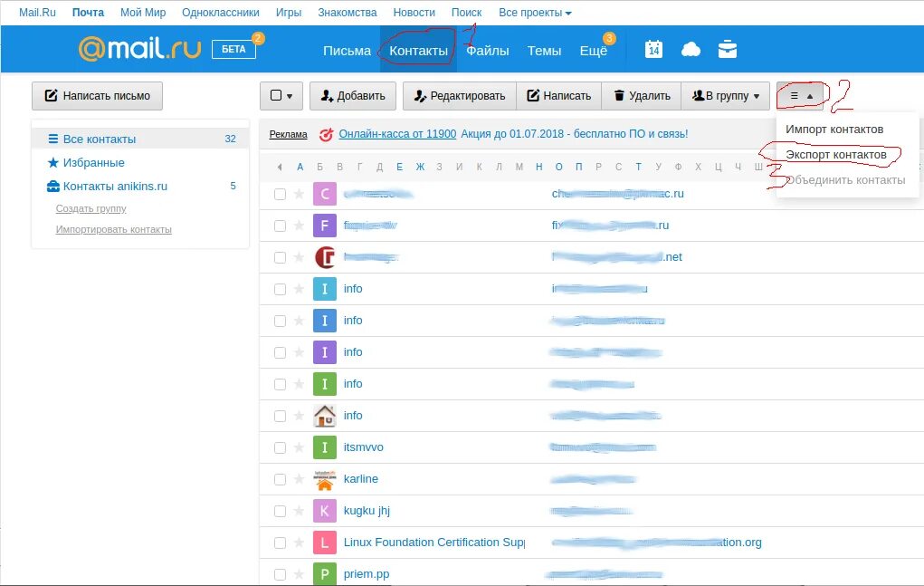924x586 pixels.
Task: Open the Онлайн-касса от 11900 ad link
Action: (x=397, y=134)
